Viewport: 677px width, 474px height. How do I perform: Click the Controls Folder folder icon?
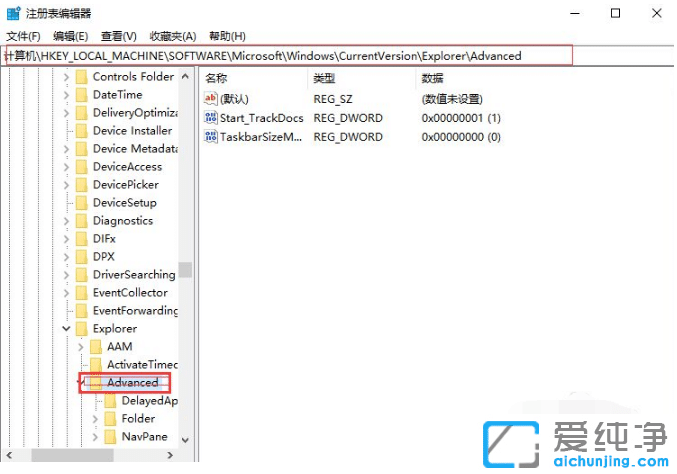[82, 77]
